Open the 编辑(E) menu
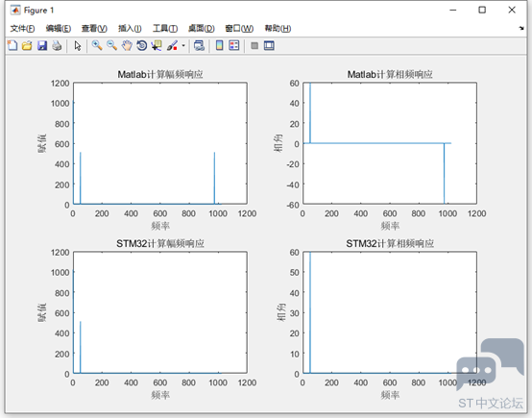The width and height of the screenshot is (532, 418). (x=59, y=29)
